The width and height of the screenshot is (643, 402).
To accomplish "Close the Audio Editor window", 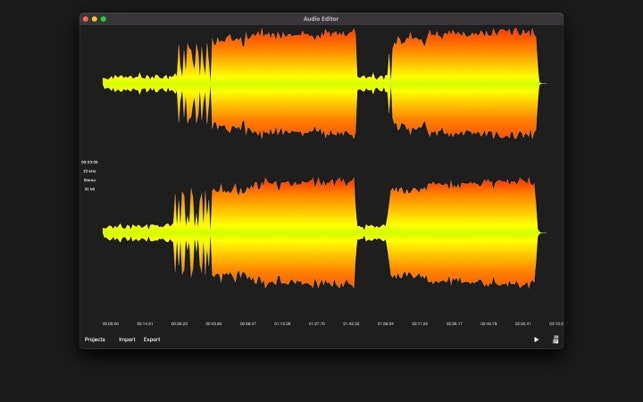I will pos(85,19).
